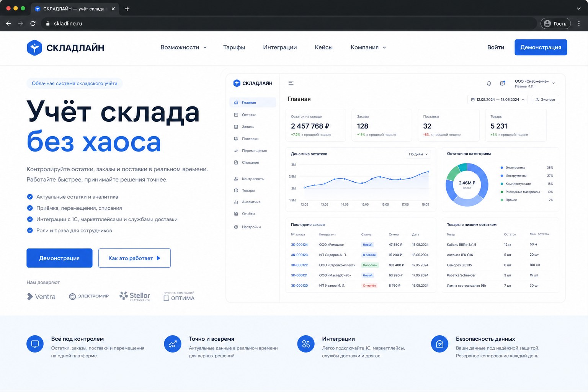588x392 pixels.
Task: Click the Перемещения arrows icon
Action: (236, 150)
